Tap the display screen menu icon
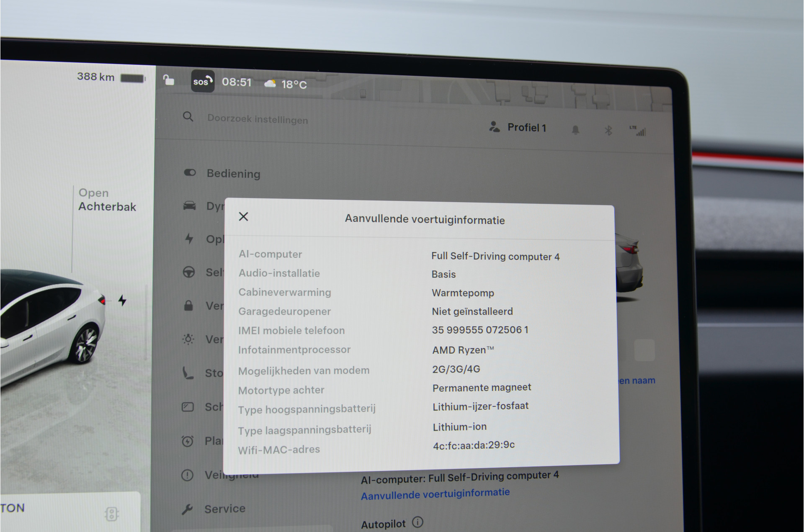The width and height of the screenshot is (804, 532). 188,407
